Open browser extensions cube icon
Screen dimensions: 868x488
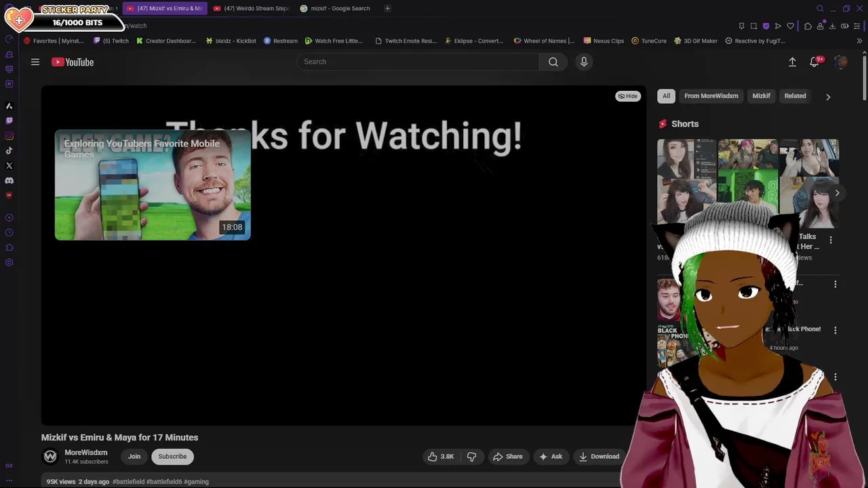point(808,26)
